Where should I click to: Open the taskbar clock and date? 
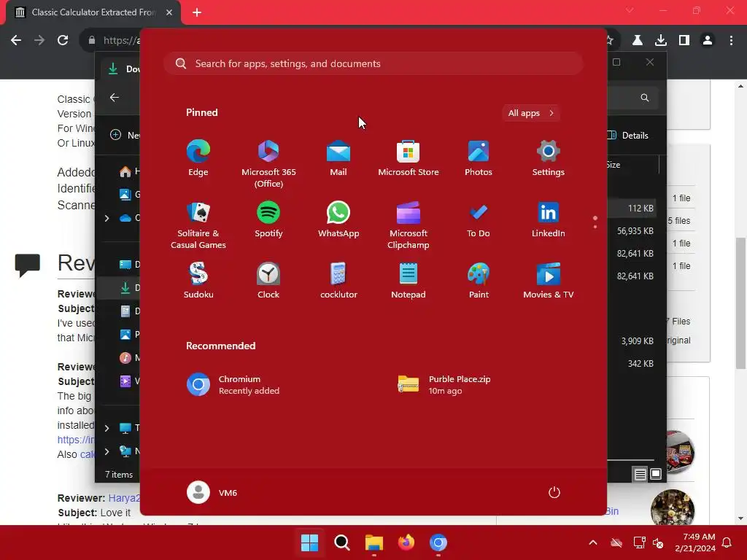695,542
